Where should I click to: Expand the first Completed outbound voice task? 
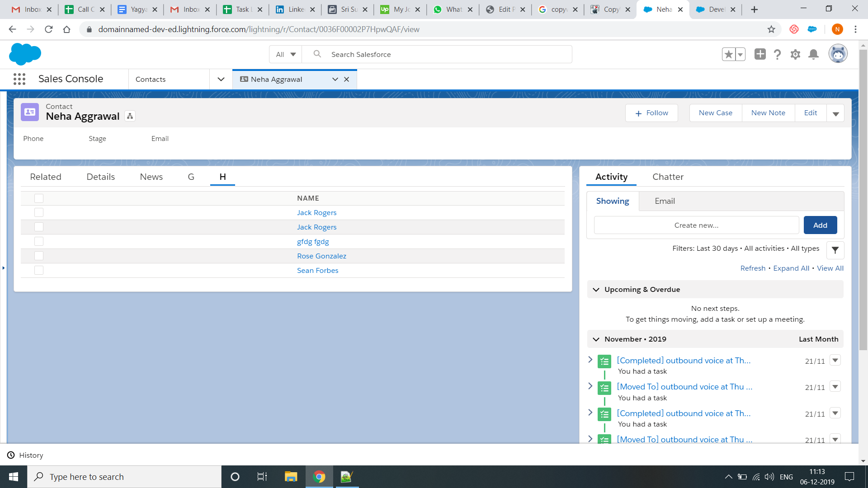point(590,360)
